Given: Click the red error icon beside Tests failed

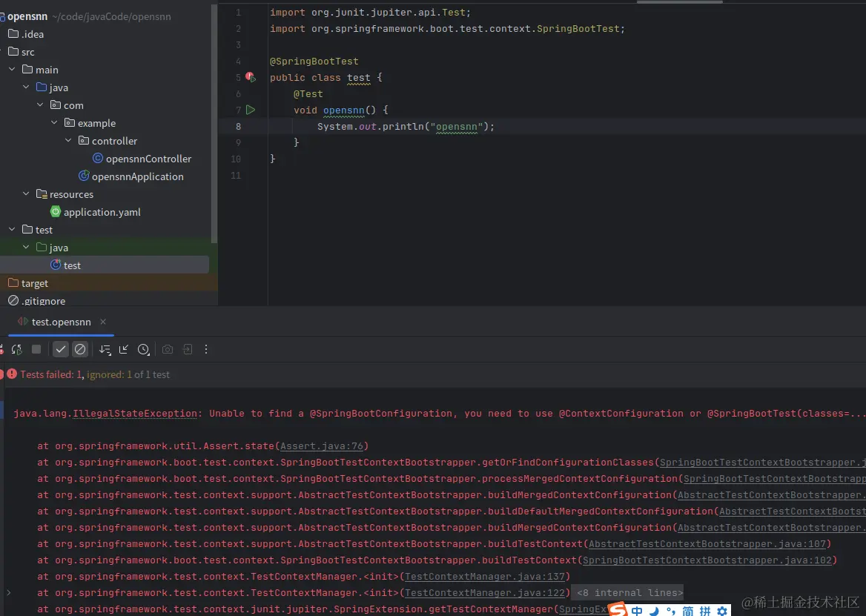Looking at the screenshot, I should click(x=12, y=374).
